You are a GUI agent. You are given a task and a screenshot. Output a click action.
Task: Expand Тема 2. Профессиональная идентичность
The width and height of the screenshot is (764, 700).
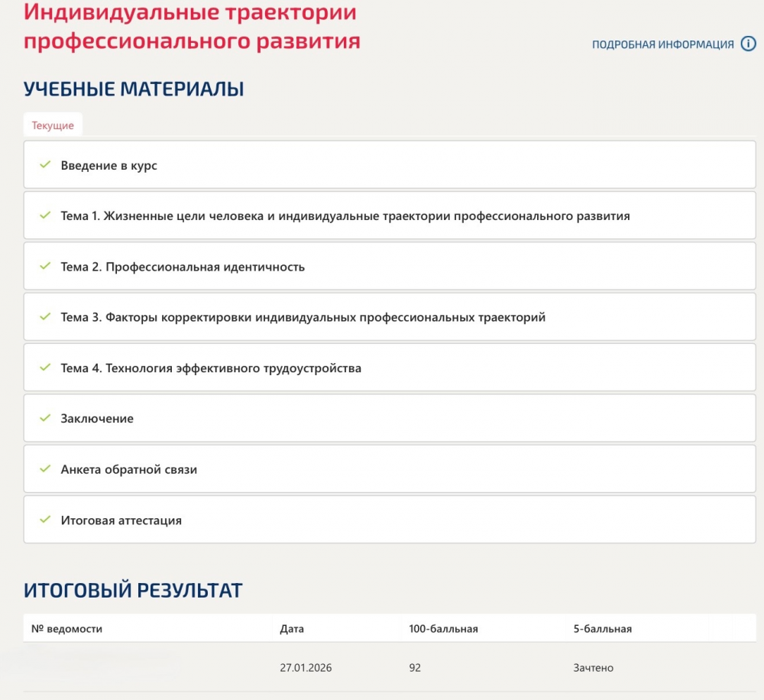tap(390, 266)
